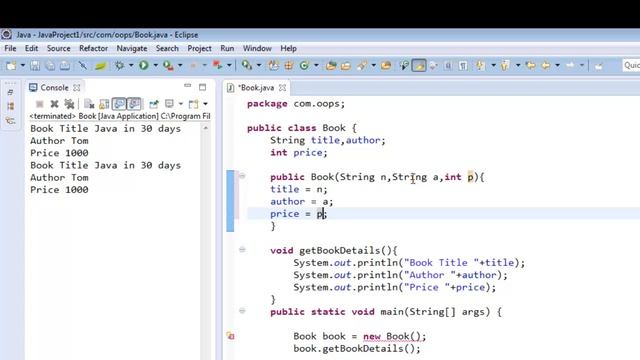Open the New Java Class dropdown arrow

pyautogui.click(x=316, y=65)
